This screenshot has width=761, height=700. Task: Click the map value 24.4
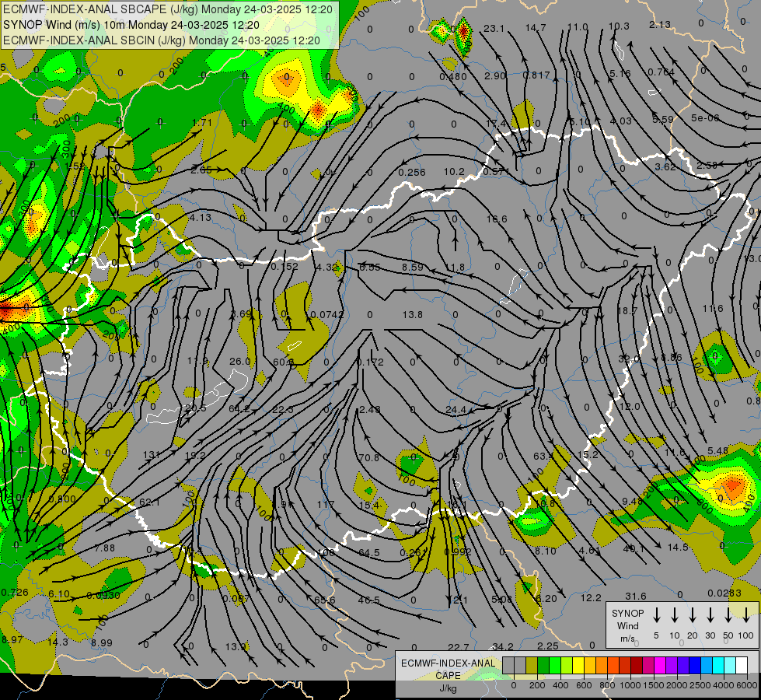(x=456, y=410)
